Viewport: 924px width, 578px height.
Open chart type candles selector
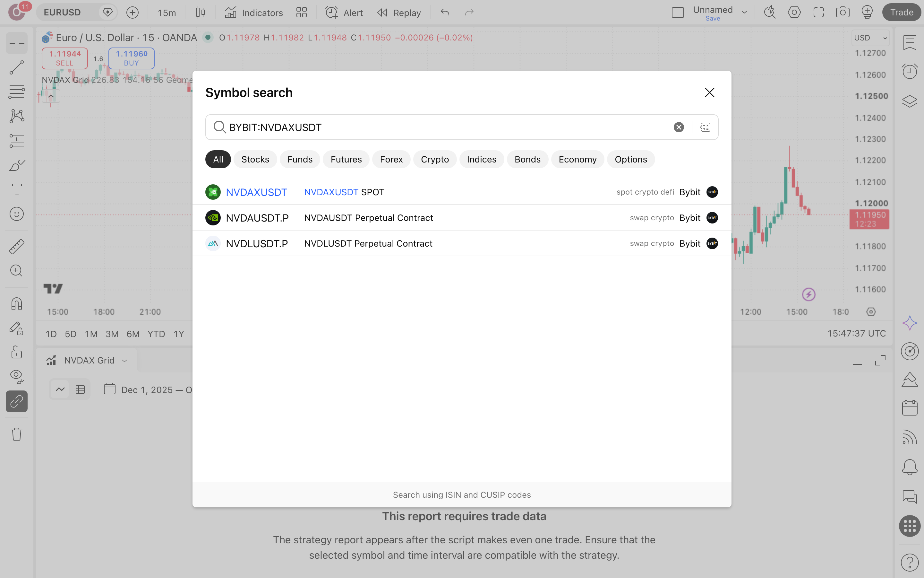pyautogui.click(x=200, y=13)
